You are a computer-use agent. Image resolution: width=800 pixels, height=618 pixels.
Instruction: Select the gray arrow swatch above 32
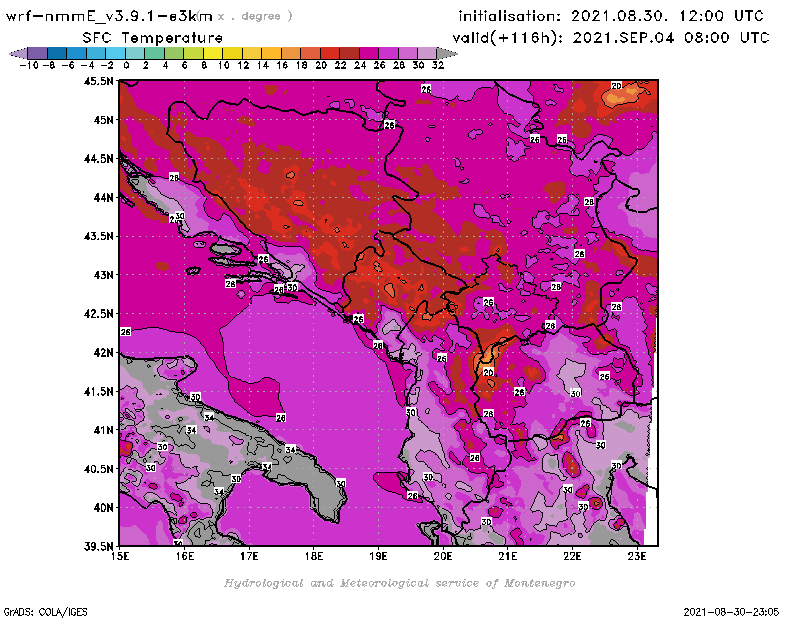pyautogui.click(x=447, y=54)
